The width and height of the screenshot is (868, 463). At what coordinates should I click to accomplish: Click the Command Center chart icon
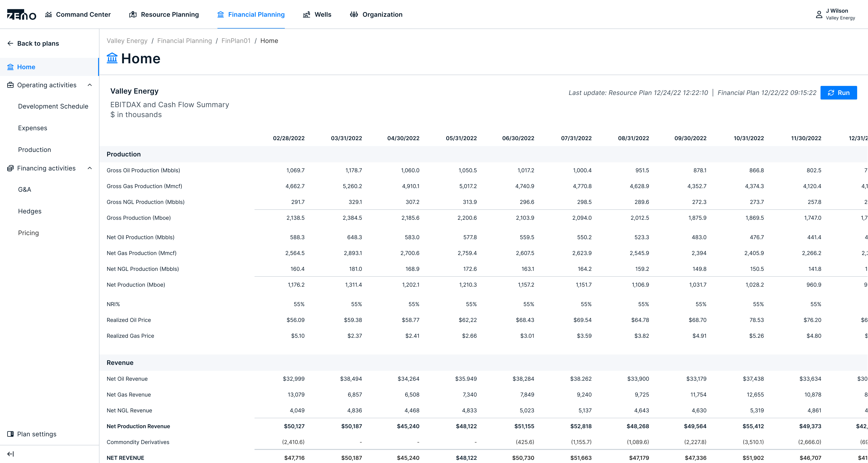[49, 14]
